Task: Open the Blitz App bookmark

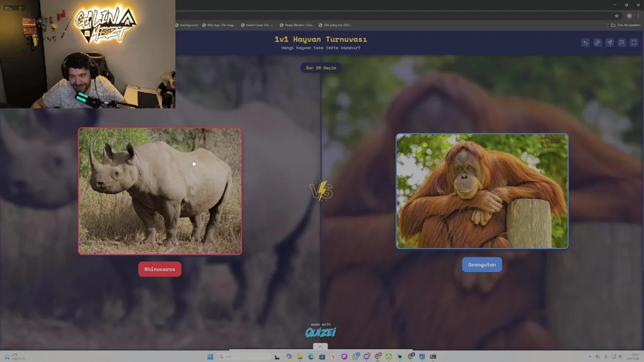Action: click(x=219, y=25)
